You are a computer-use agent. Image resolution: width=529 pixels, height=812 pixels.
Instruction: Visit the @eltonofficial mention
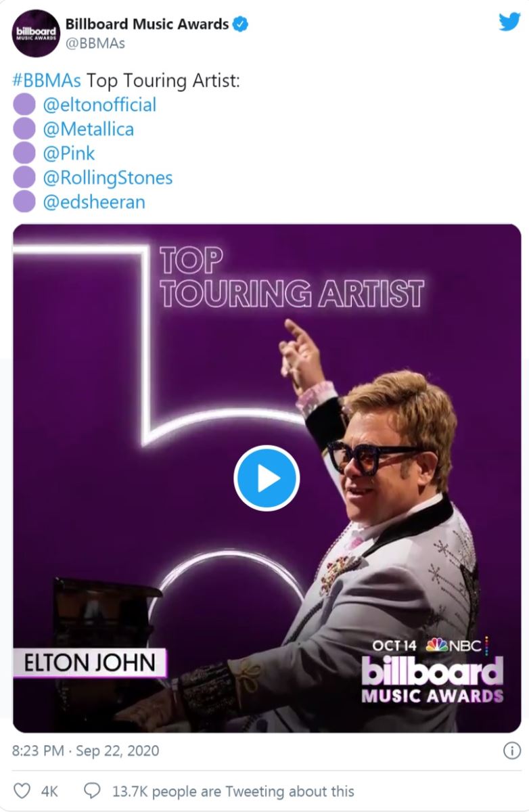click(99, 105)
